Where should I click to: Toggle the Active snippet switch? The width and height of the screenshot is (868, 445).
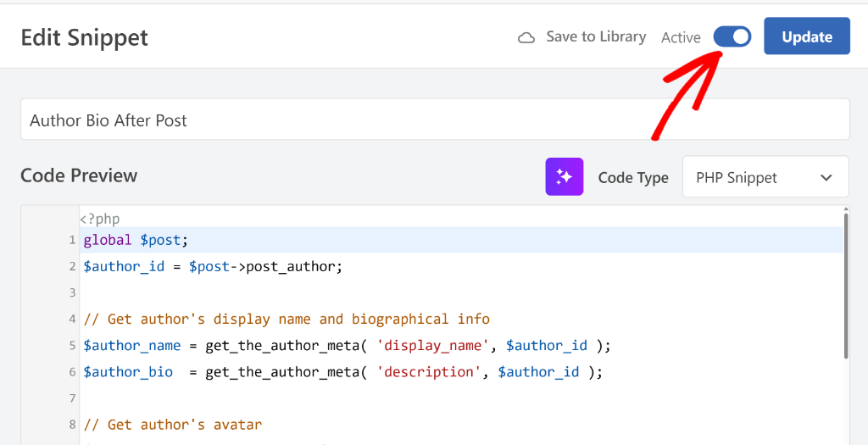(x=732, y=36)
